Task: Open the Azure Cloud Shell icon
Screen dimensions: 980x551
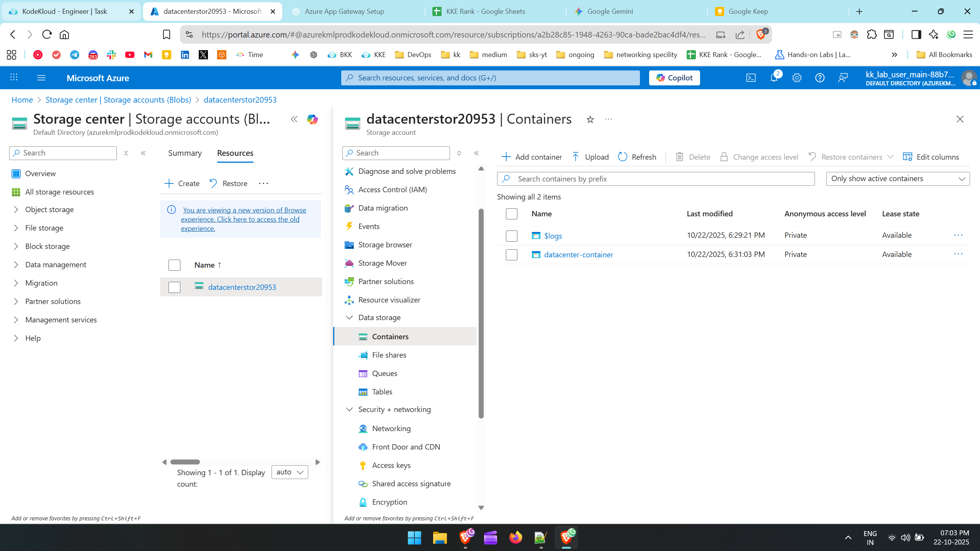Action: coord(751,78)
